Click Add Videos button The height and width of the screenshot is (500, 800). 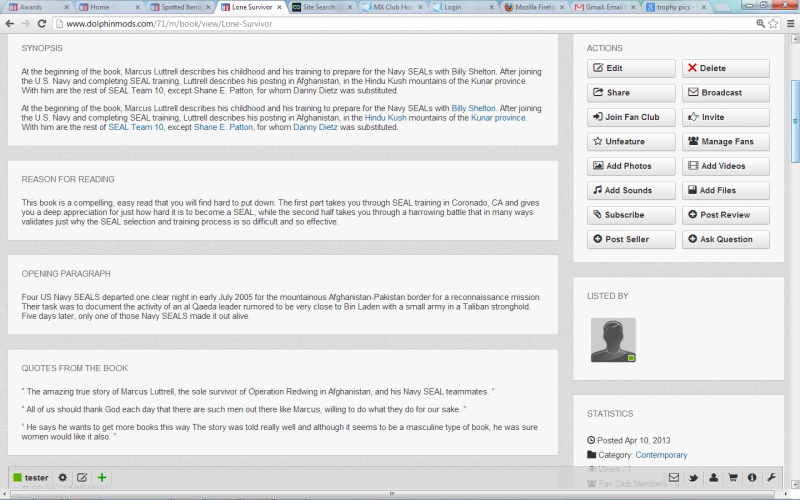coord(726,166)
